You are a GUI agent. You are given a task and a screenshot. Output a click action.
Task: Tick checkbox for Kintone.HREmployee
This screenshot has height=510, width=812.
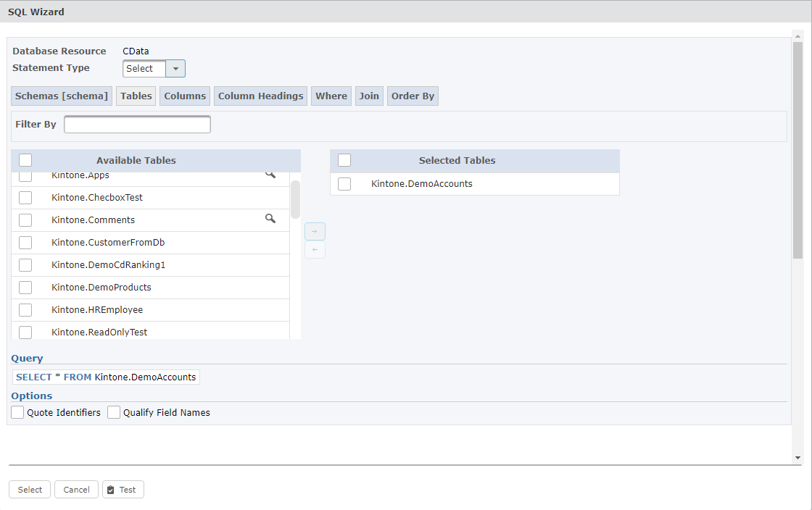[25, 310]
